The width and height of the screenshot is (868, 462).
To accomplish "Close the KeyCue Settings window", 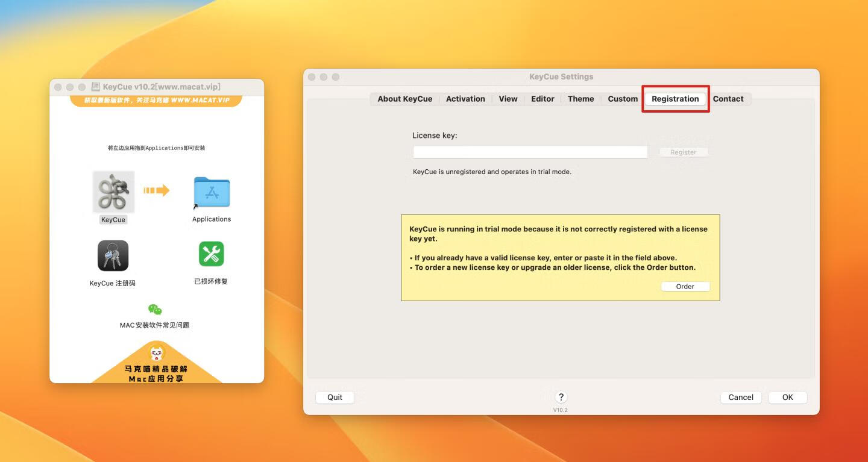I will [312, 77].
